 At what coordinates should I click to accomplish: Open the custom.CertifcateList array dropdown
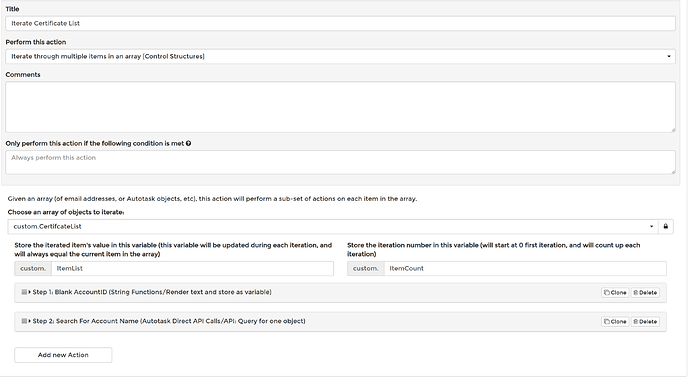coord(333,227)
